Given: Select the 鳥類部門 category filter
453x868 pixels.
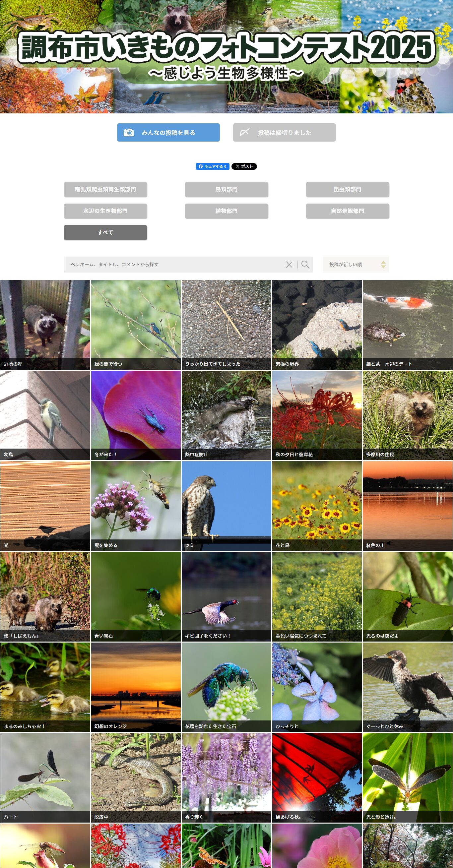Looking at the screenshot, I should pyautogui.click(x=227, y=189).
